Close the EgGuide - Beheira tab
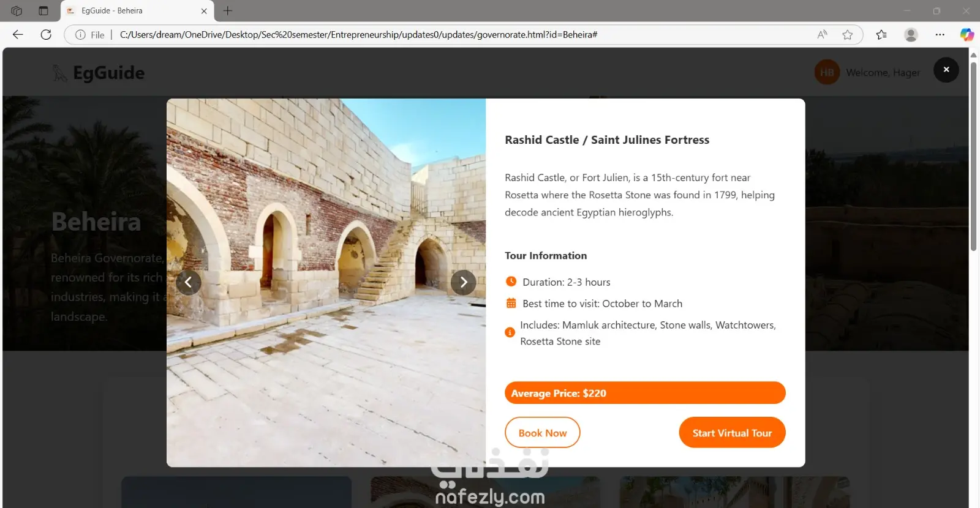The width and height of the screenshot is (980, 508). pos(204,11)
